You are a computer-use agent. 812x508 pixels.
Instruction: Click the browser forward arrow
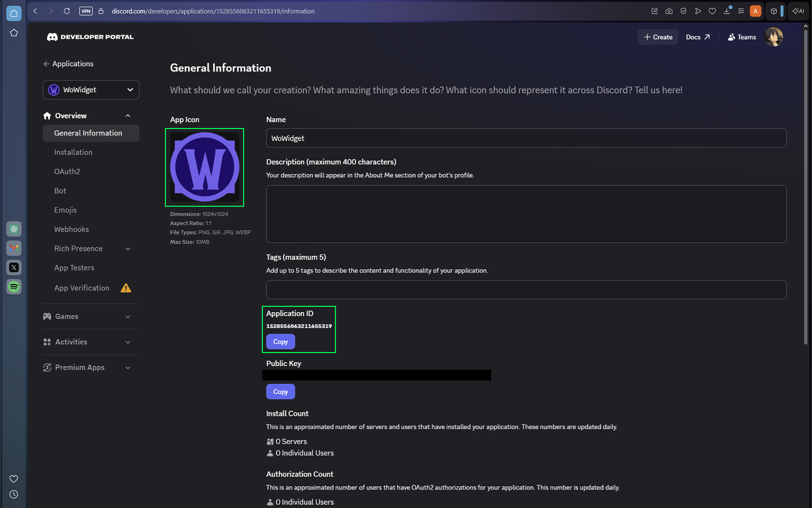coord(51,11)
